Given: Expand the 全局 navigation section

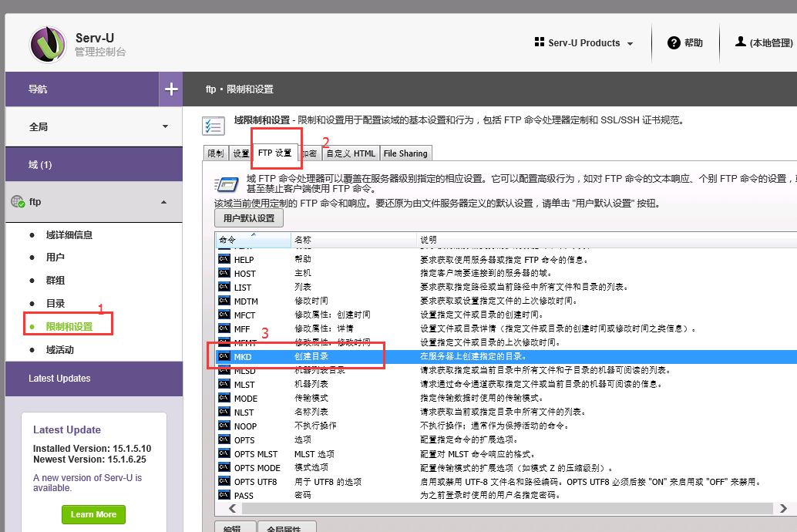Looking at the screenshot, I should coord(93,126).
